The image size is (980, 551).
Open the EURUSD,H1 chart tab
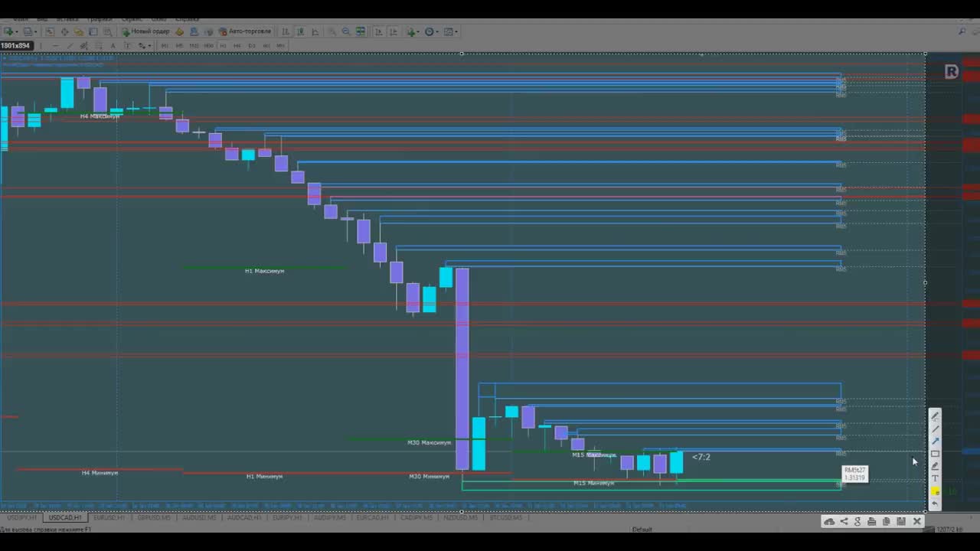click(109, 517)
